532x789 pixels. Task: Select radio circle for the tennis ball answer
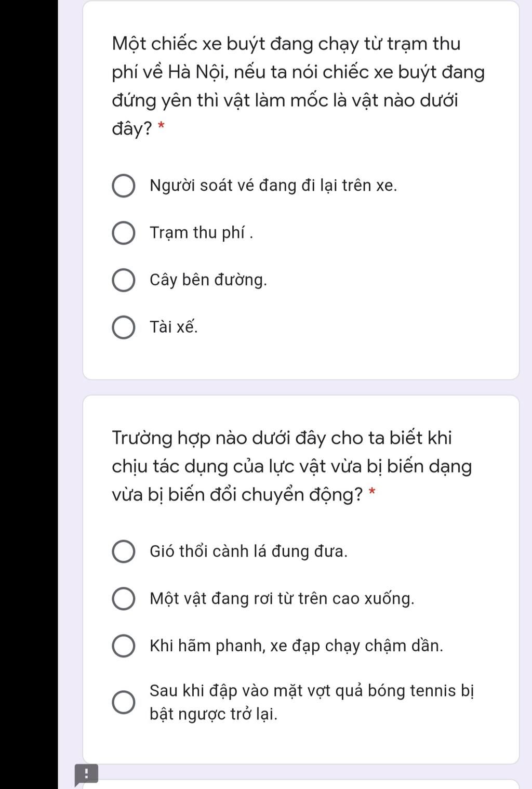124,703
